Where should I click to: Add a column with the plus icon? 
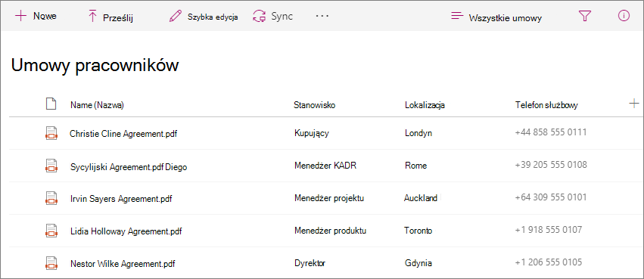click(634, 104)
